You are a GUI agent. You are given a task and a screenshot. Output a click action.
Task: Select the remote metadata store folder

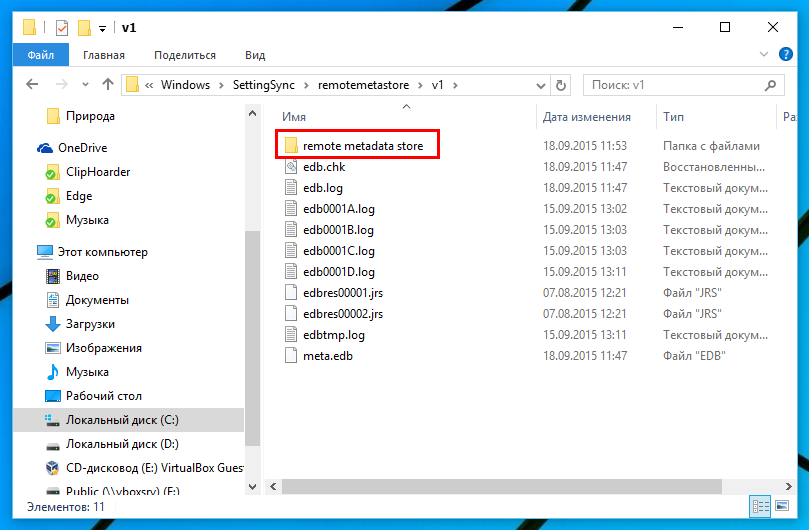362,146
